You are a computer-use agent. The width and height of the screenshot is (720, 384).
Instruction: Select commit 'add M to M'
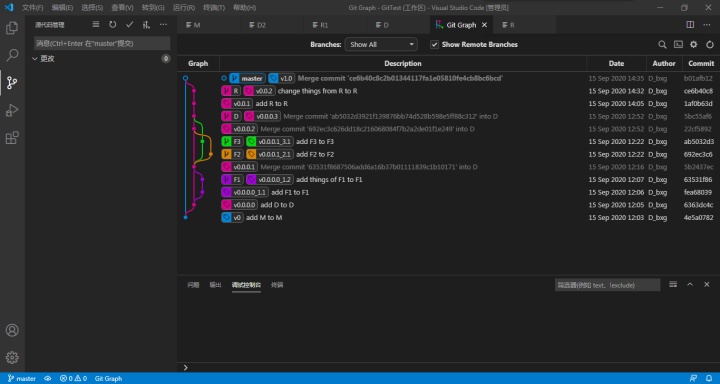(264, 217)
